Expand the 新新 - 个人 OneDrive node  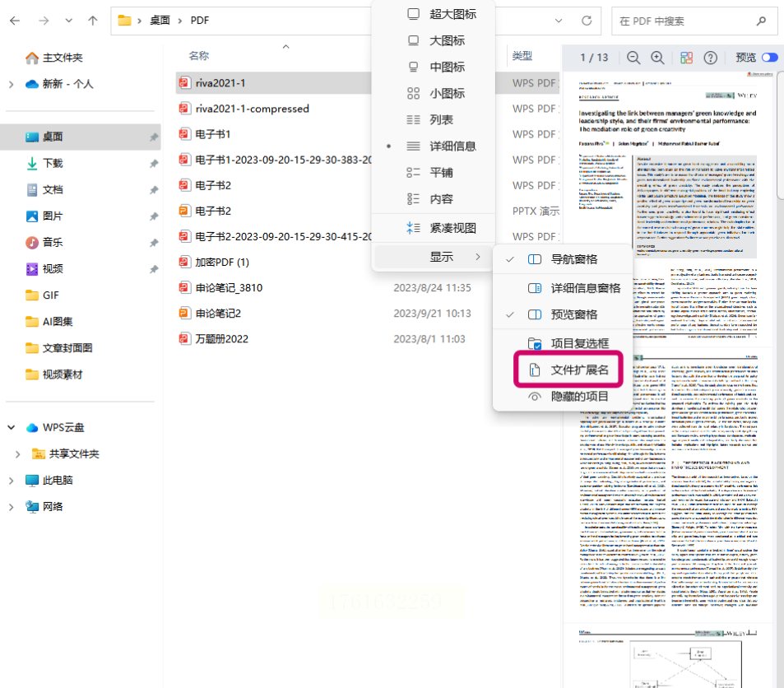click(x=11, y=84)
